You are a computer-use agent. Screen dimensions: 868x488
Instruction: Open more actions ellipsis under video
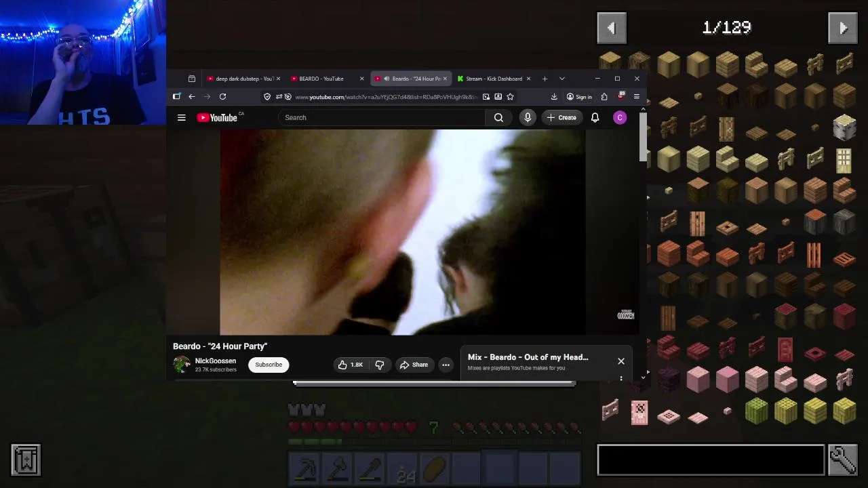(x=446, y=365)
